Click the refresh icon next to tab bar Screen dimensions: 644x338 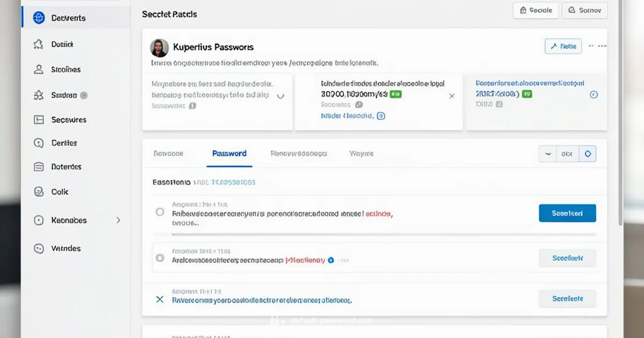point(588,153)
